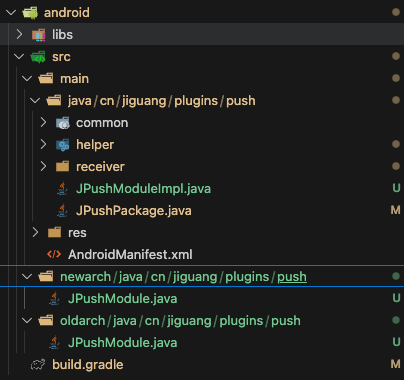Click the helper folder gear icon

(63, 145)
